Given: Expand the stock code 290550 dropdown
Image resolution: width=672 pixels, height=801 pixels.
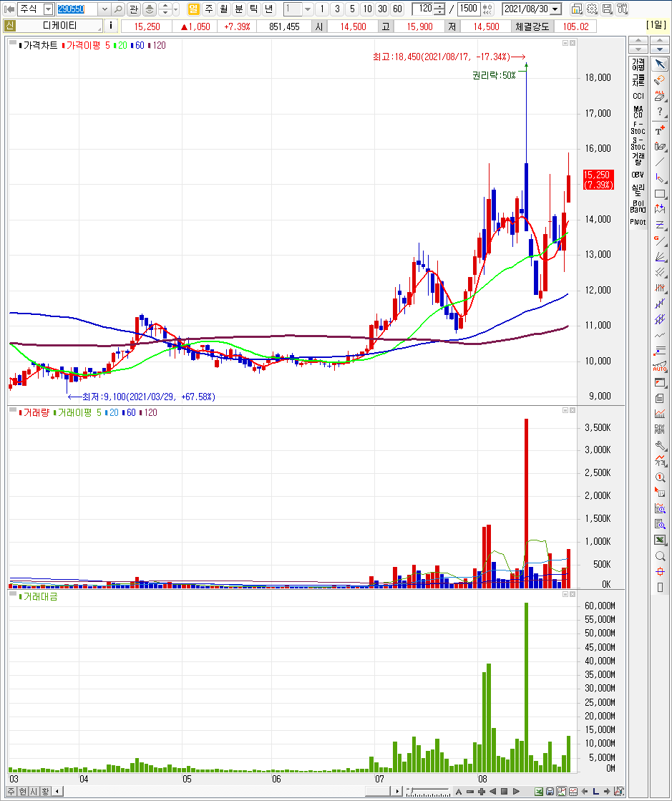Looking at the screenshot, I should (104, 9).
